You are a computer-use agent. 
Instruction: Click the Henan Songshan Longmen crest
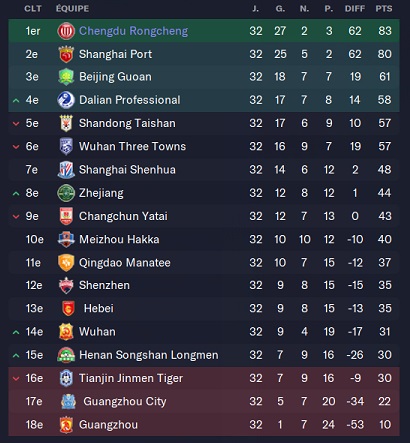(66, 355)
